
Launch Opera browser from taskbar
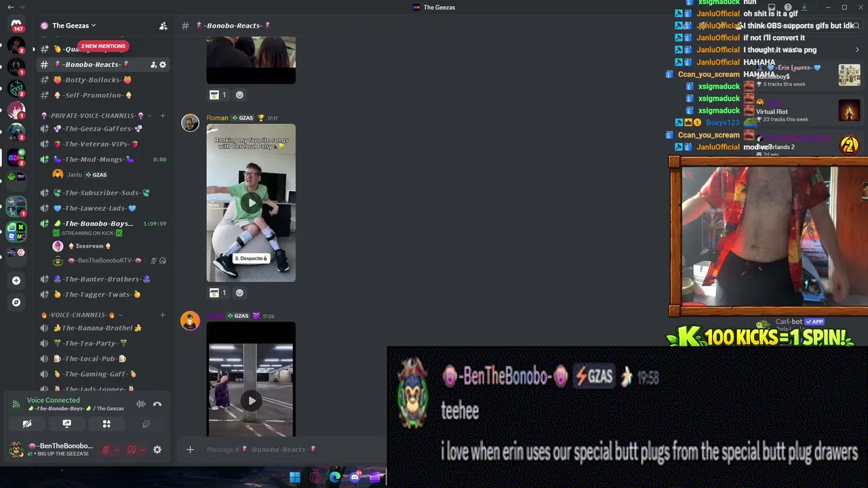(315, 477)
